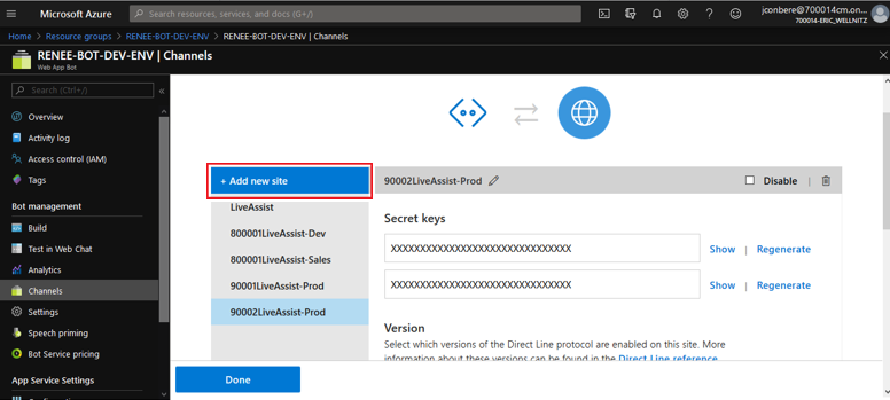Click the Done button
Screen dimensions: 890x400
(237, 380)
